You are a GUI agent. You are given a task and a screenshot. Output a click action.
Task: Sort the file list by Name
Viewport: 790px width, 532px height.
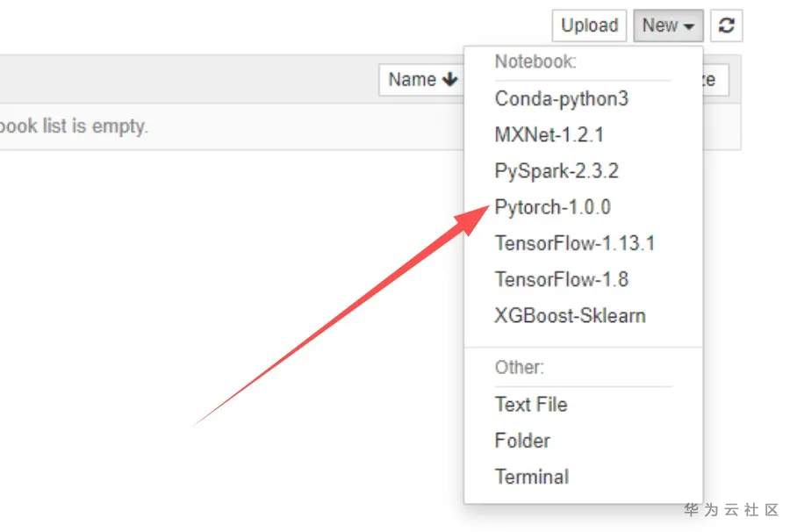(x=423, y=80)
